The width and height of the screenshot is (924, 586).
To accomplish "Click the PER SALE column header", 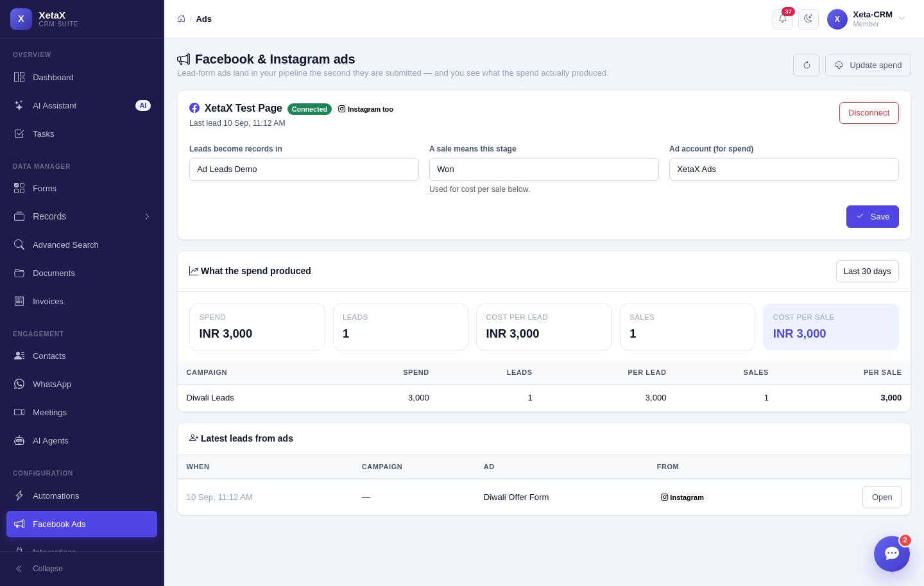I will click(x=882, y=372).
